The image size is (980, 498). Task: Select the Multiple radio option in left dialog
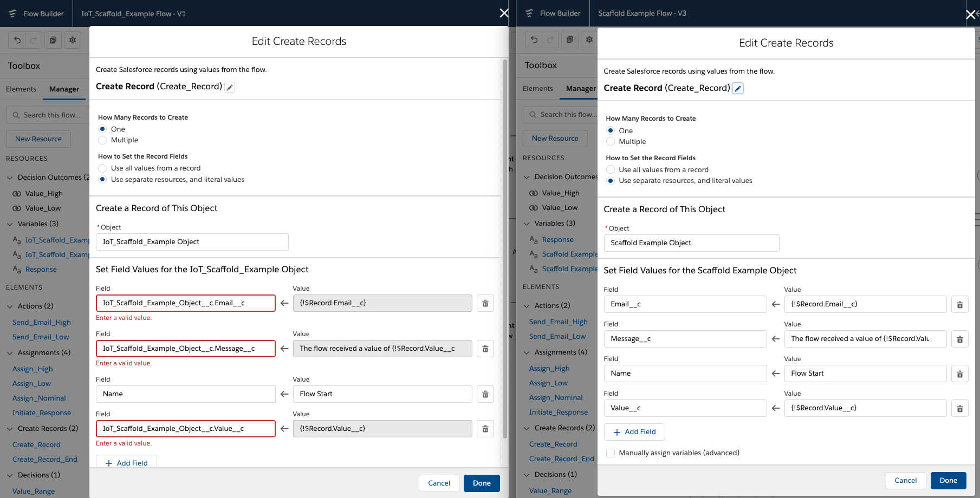[102, 140]
